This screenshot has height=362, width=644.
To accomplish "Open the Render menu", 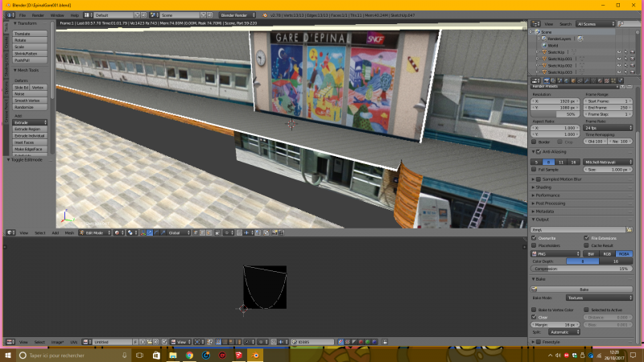I will 38,15.
